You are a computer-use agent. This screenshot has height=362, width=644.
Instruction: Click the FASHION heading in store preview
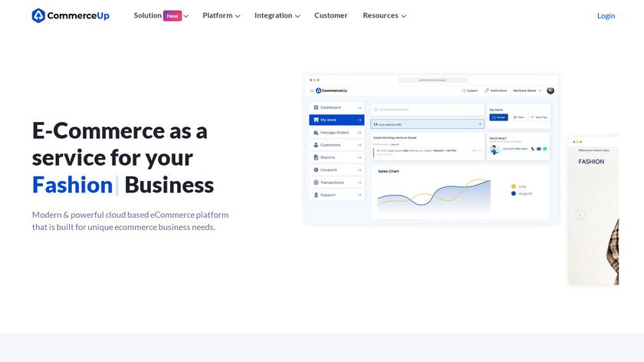click(591, 162)
